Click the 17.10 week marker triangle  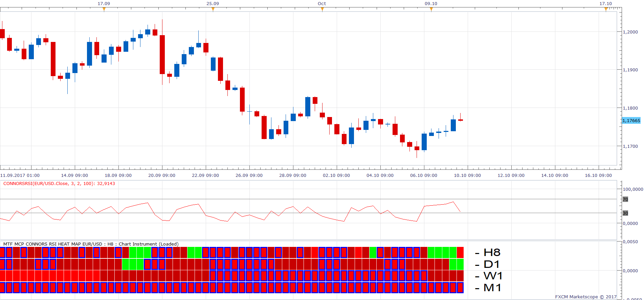coord(606,9)
